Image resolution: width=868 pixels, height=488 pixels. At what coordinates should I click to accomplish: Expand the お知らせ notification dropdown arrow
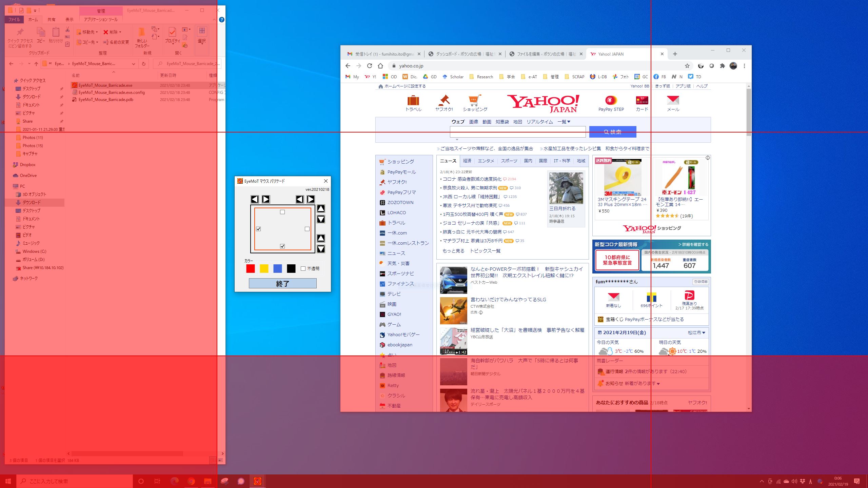[658, 384]
